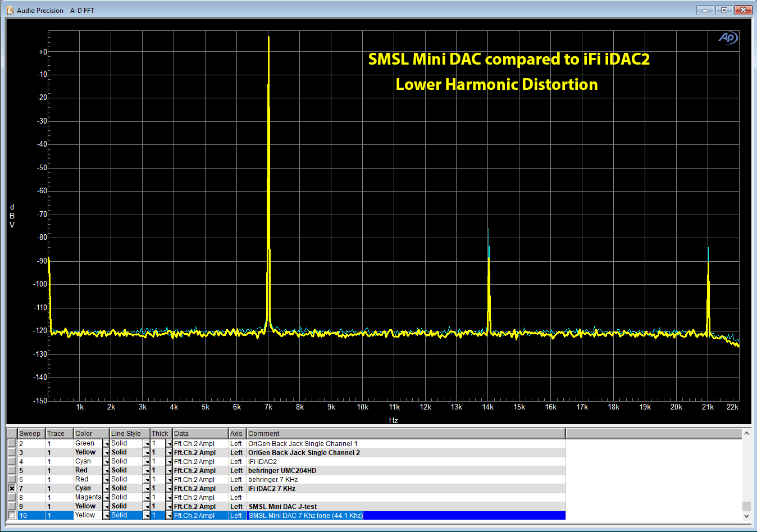Click the Audio Precision app icon in title bar

10,10
